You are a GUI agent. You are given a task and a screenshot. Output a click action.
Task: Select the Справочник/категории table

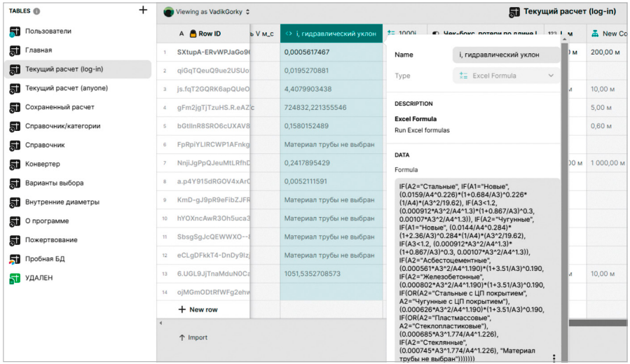62,126
